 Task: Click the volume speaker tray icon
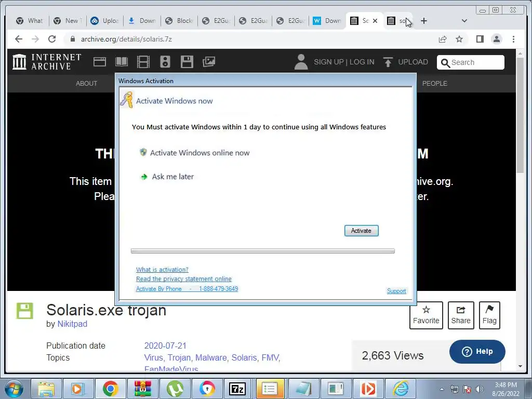(x=480, y=389)
